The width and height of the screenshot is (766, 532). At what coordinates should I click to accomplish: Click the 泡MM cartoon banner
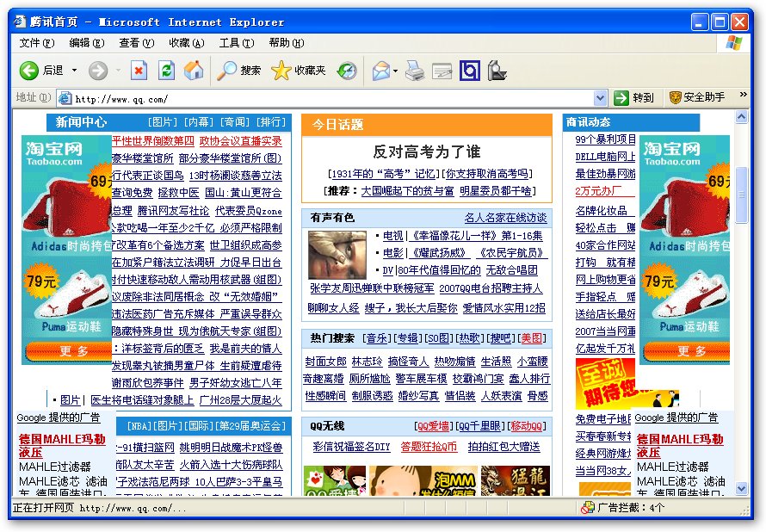pos(423,480)
